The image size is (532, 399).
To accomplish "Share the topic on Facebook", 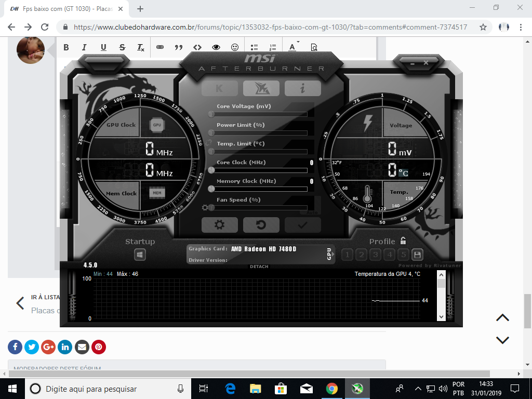I will [x=15, y=347].
